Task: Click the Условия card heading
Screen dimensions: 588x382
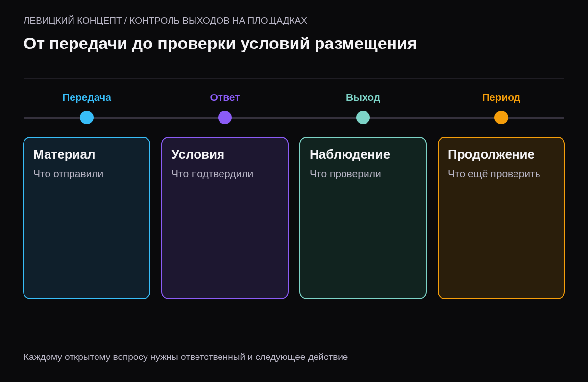Action: (x=198, y=154)
